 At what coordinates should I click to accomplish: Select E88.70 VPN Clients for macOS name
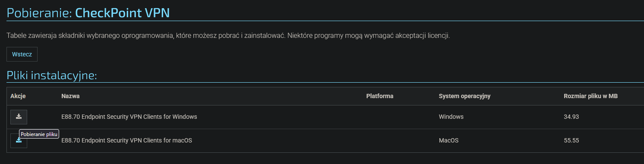coord(127,140)
